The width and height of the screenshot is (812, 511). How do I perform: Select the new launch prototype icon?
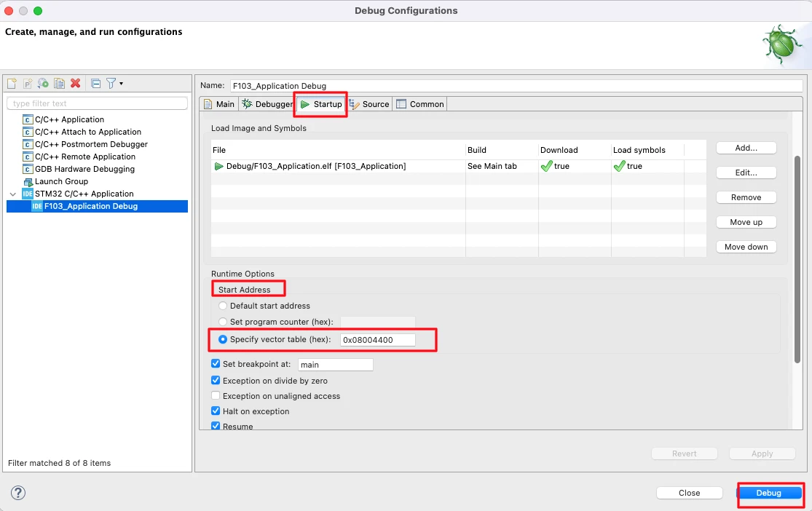tap(27, 83)
